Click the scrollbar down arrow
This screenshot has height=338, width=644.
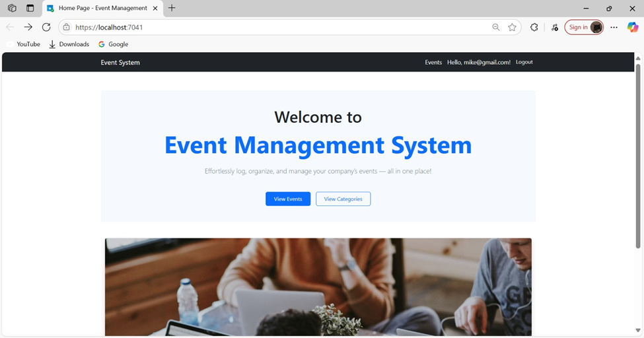(638, 330)
